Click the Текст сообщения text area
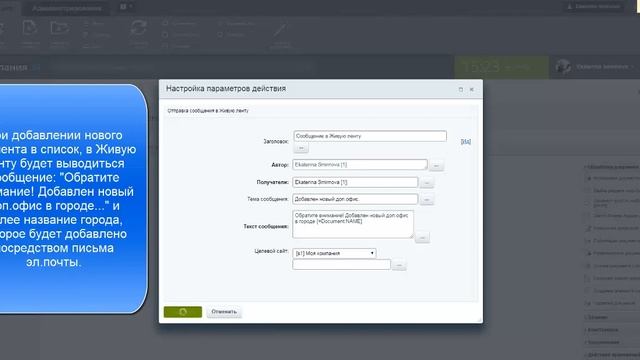This screenshot has width=640, height=360. [x=353, y=224]
